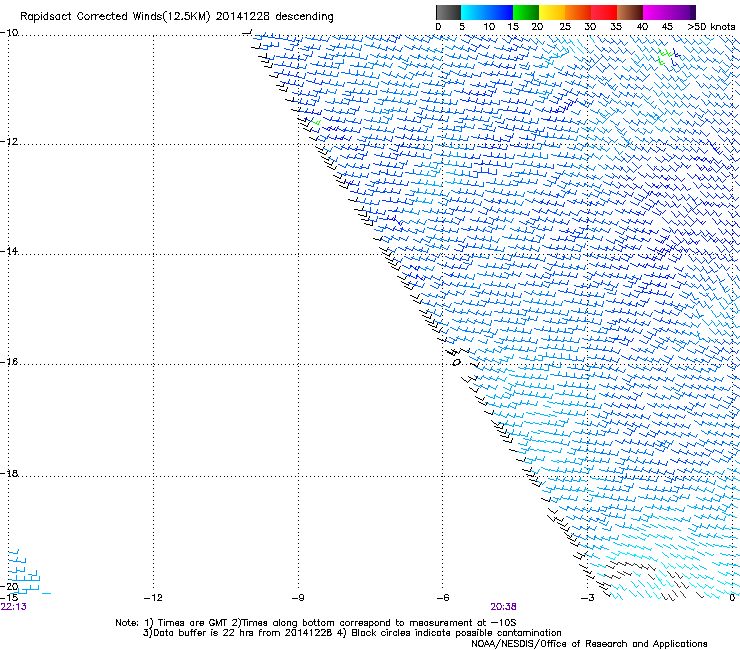Click the purple '20:38' time label
The width and height of the screenshot is (740, 650).
click(x=503, y=607)
